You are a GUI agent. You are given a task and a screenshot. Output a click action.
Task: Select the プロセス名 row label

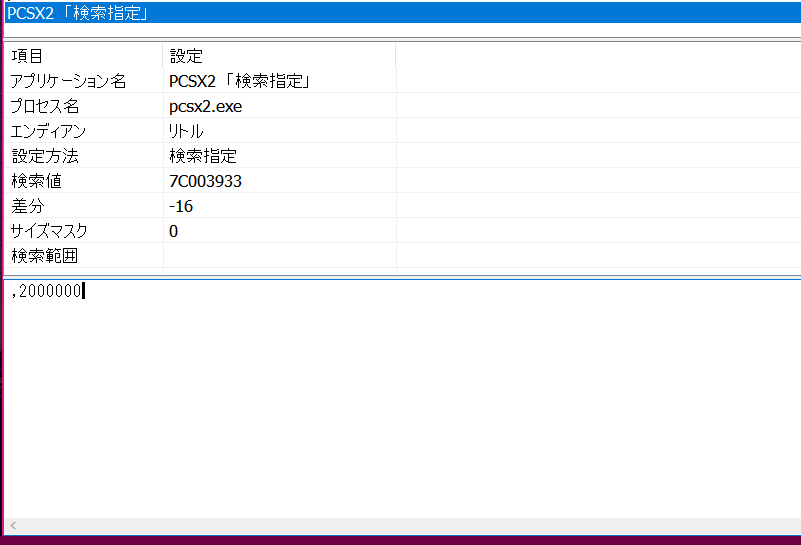[45, 106]
